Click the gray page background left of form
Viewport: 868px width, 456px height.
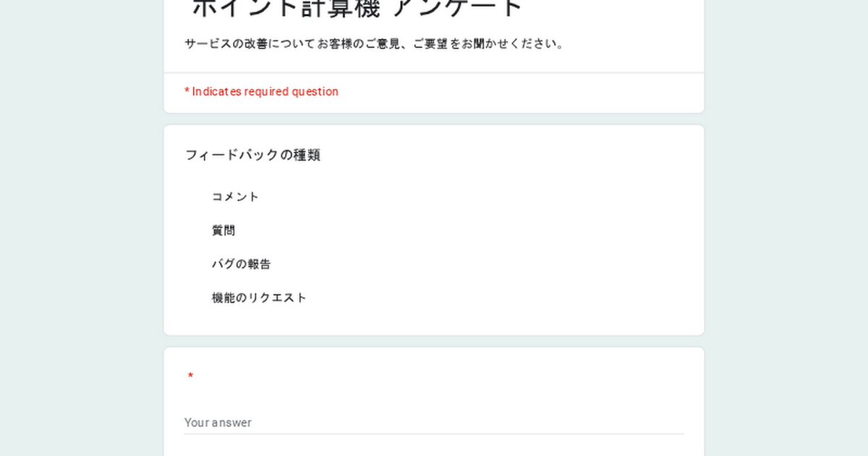[80, 232]
